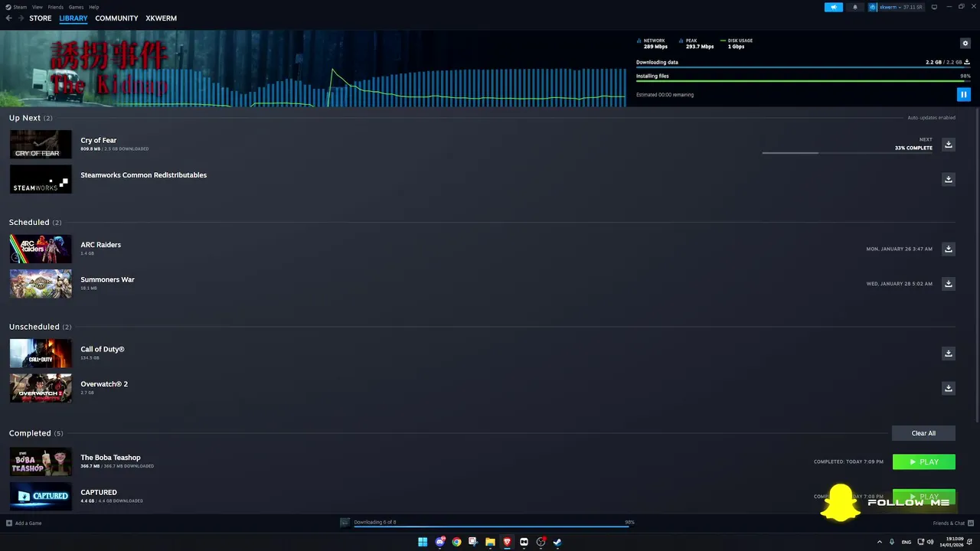
Task: Click Summoners War download icon
Action: click(x=949, y=284)
